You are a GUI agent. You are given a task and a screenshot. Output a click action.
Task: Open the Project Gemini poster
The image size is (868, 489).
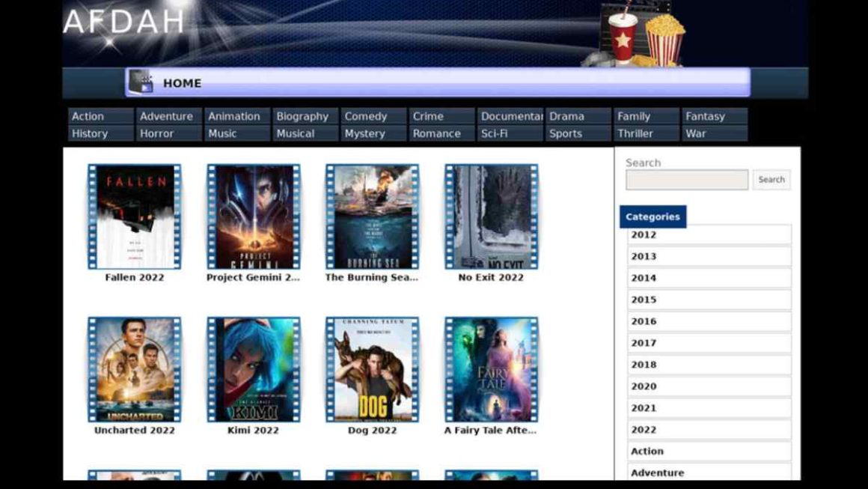254,216
